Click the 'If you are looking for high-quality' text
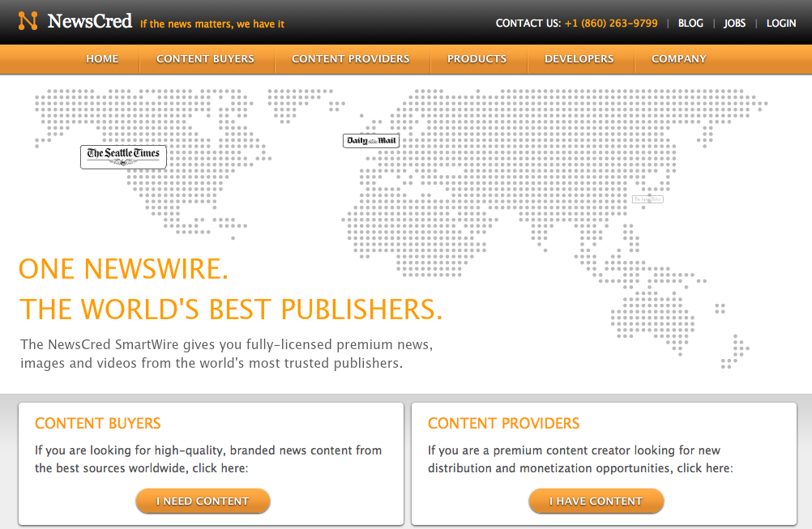Viewport: 812px width, 529px height. [208, 459]
